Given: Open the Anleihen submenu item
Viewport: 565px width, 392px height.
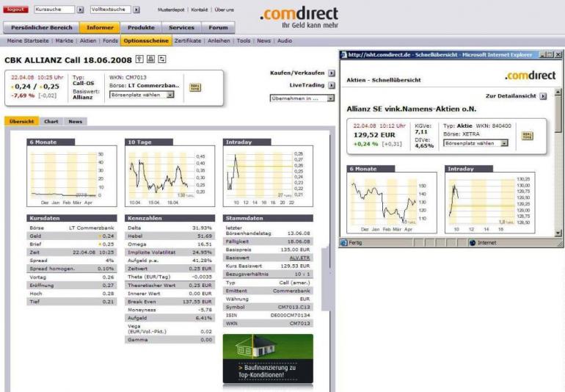Looking at the screenshot, I should 219,41.
